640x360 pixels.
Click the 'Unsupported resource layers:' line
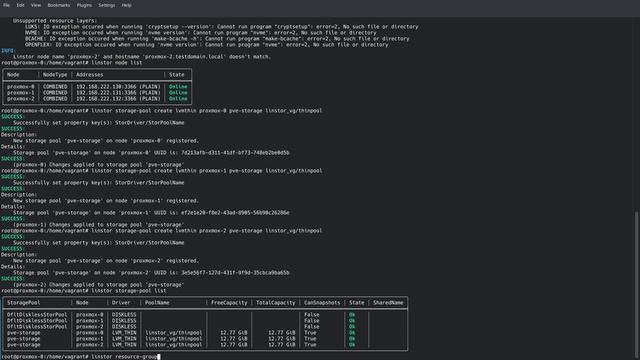pos(55,20)
